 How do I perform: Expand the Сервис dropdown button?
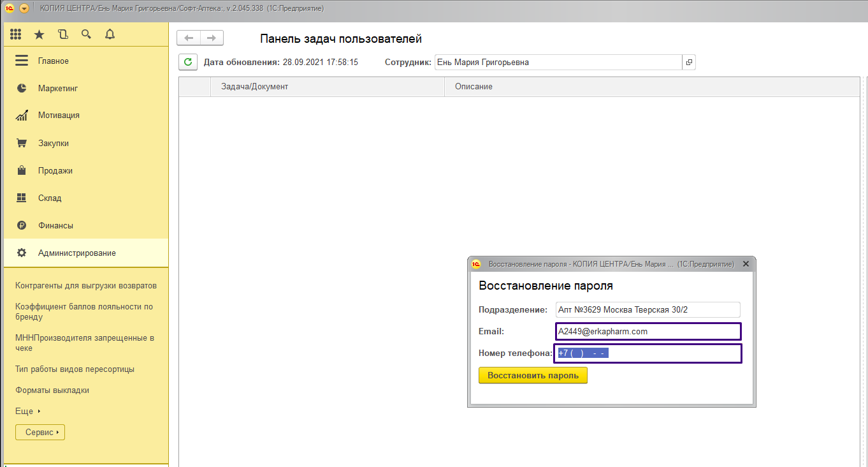coord(40,433)
